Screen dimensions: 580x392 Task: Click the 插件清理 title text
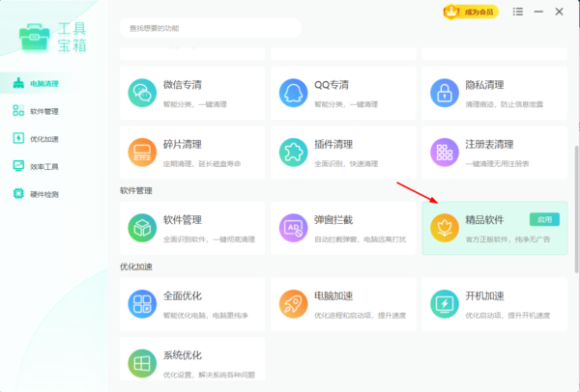(333, 145)
